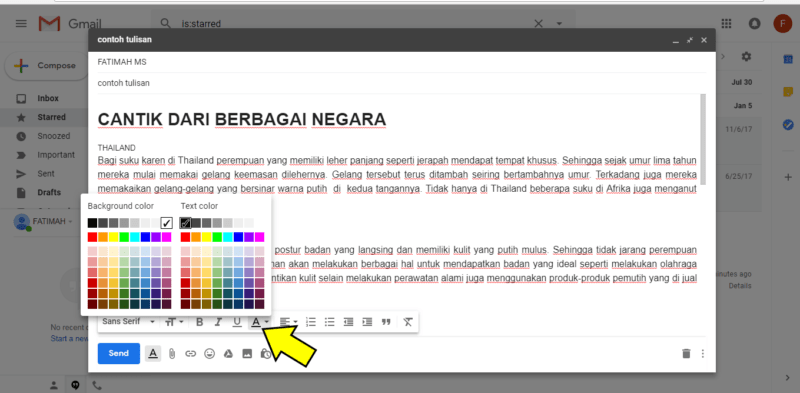The height and width of the screenshot is (393, 800).
Task: Open Gmail settings gear icon
Action: [x=746, y=56]
